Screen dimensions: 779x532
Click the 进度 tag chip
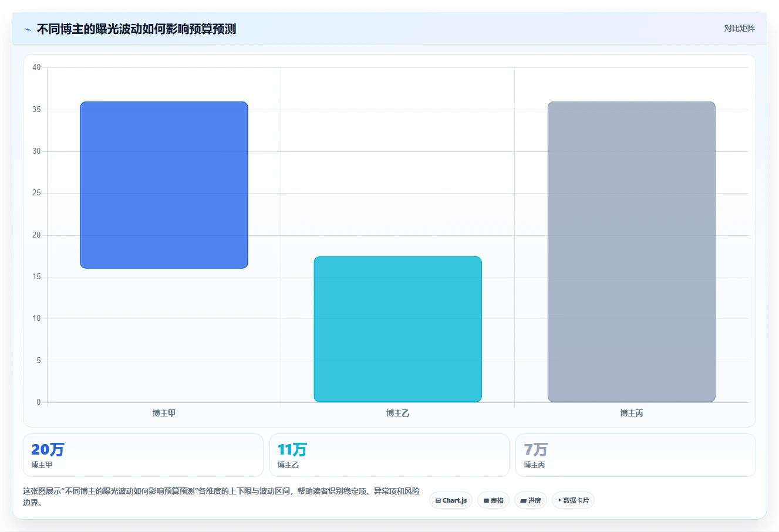pyautogui.click(x=531, y=500)
